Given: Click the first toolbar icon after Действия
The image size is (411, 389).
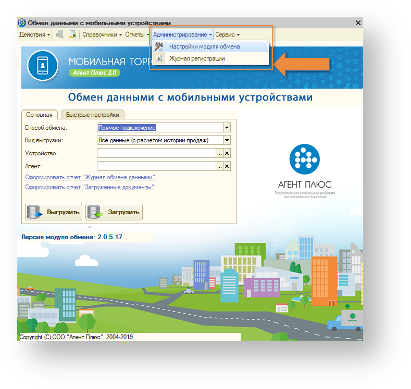Looking at the screenshot, I should pos(60,34).
